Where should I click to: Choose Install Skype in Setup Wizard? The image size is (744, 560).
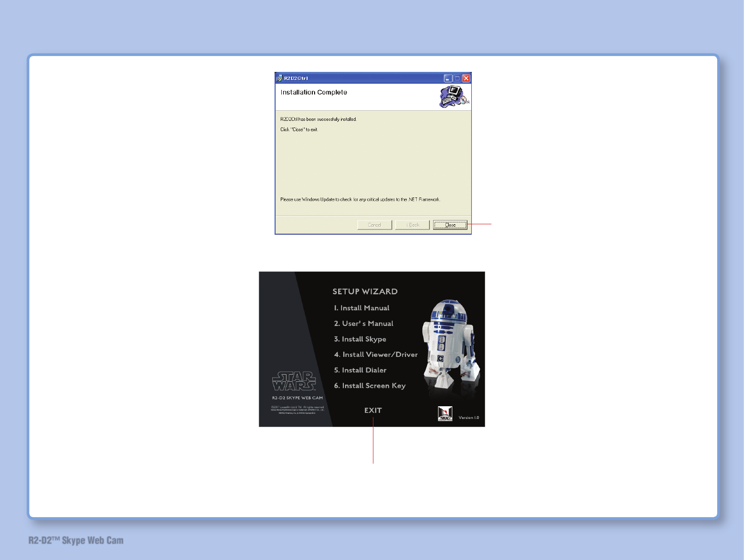click(x=360, y=339)
